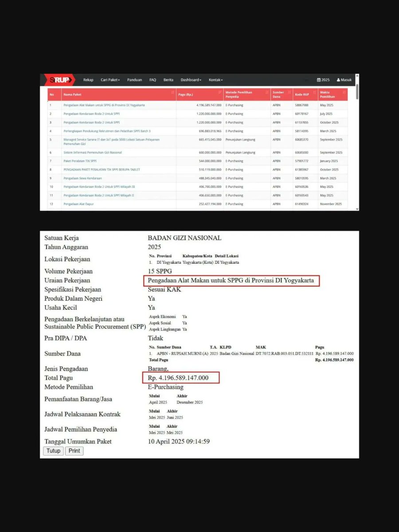Screen dimensions: 399x532
Task: Select pagu value 4.196.589.147.000 in table
Action: (208, 105)
